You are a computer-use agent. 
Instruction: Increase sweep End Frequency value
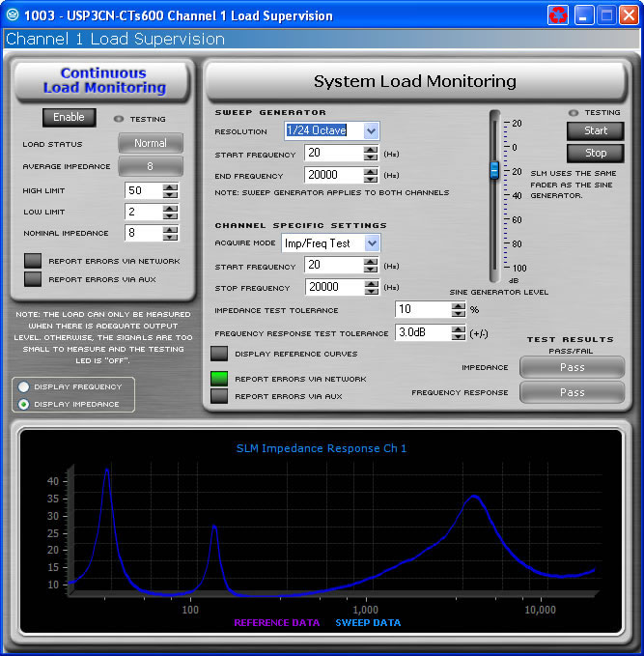(x=371, y=171)
